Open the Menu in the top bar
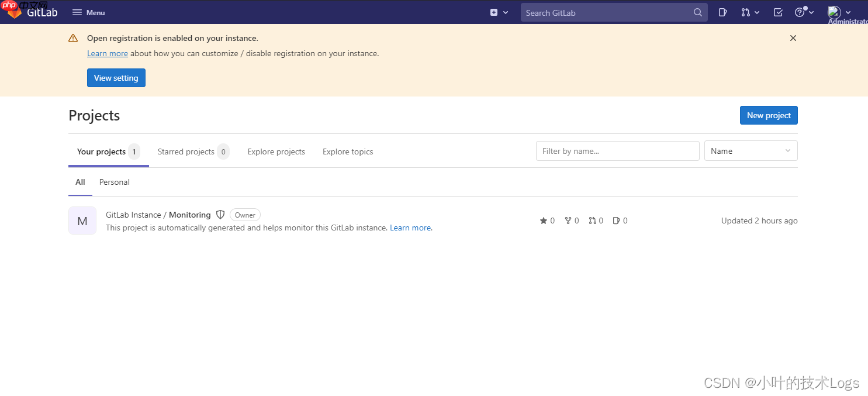The image size is (868, 396). (88, 12)
